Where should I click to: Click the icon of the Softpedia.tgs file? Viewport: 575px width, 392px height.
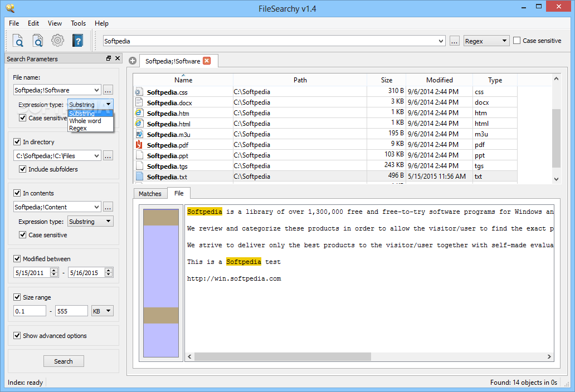(139, 166)
